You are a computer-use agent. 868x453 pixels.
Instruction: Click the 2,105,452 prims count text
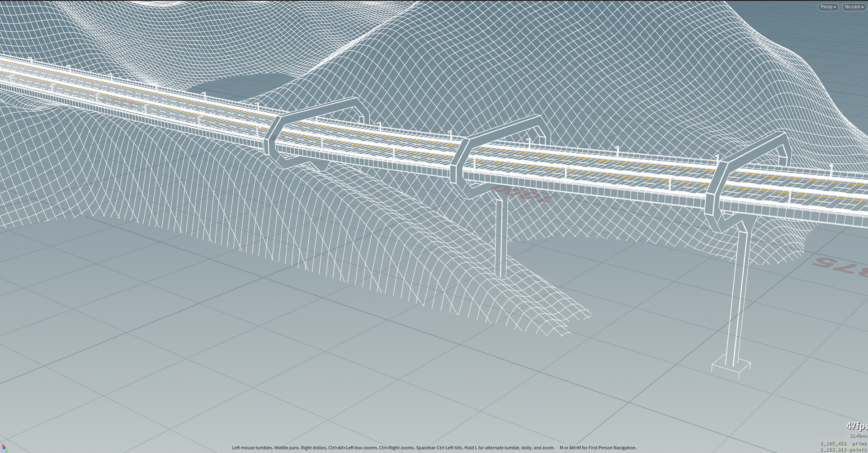coord(844,444)
